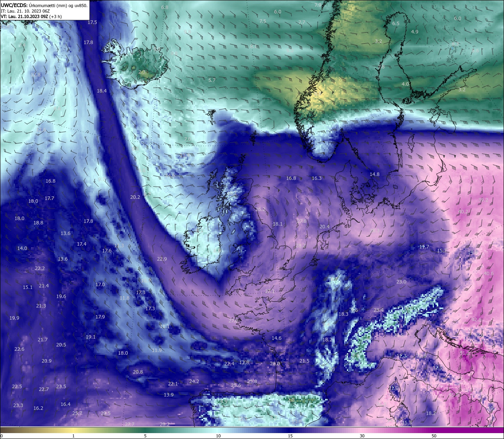Click the 18.4 value west of Iceland
The height and width of the screenshot is (439, 504).
(x=102, y=91)
